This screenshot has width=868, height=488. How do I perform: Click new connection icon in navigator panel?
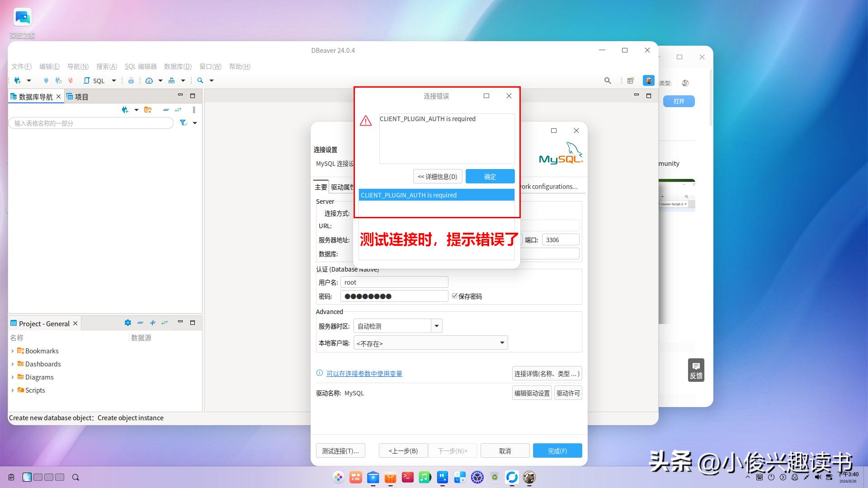(125, 110)
